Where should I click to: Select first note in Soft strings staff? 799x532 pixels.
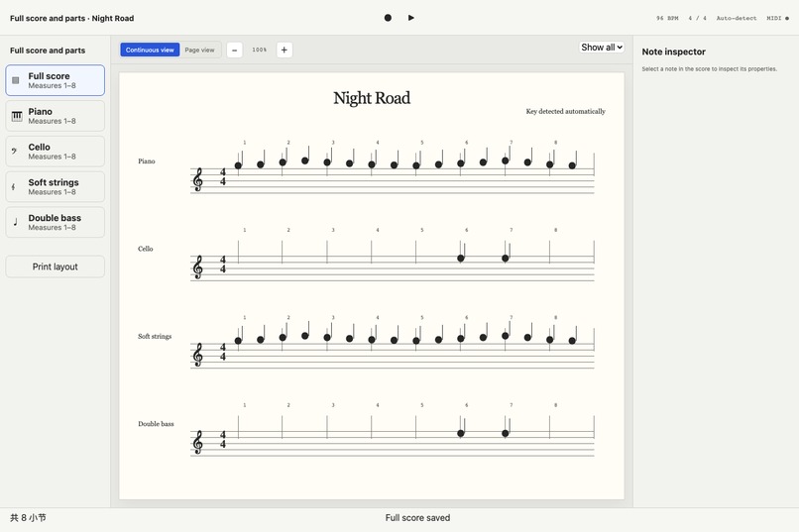(238, 341)
